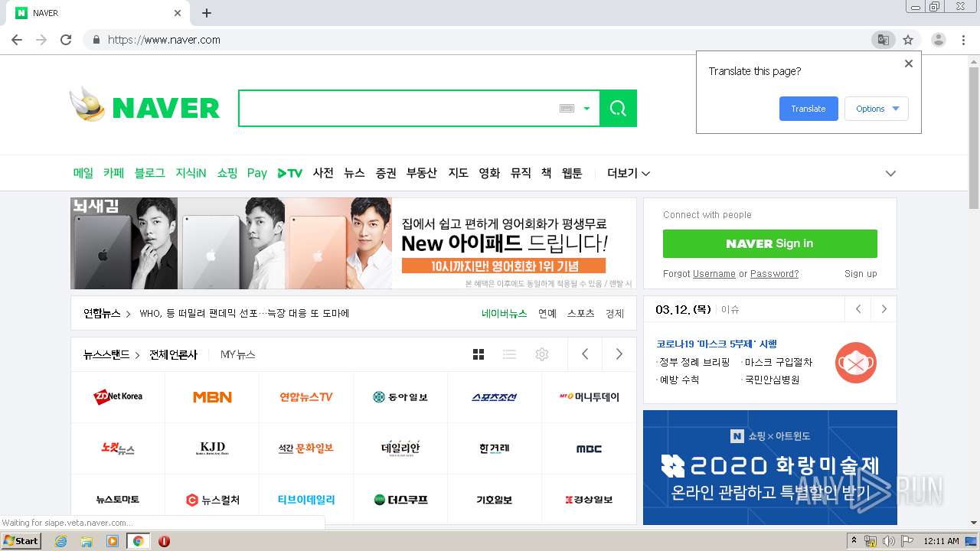Select the 연예 news tab

547,314
